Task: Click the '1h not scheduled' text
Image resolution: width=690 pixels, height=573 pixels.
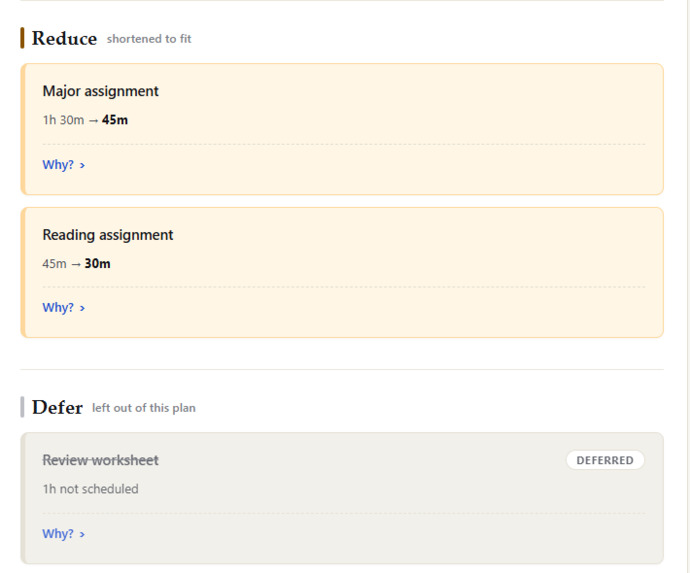Action: [x=90, y=489]
